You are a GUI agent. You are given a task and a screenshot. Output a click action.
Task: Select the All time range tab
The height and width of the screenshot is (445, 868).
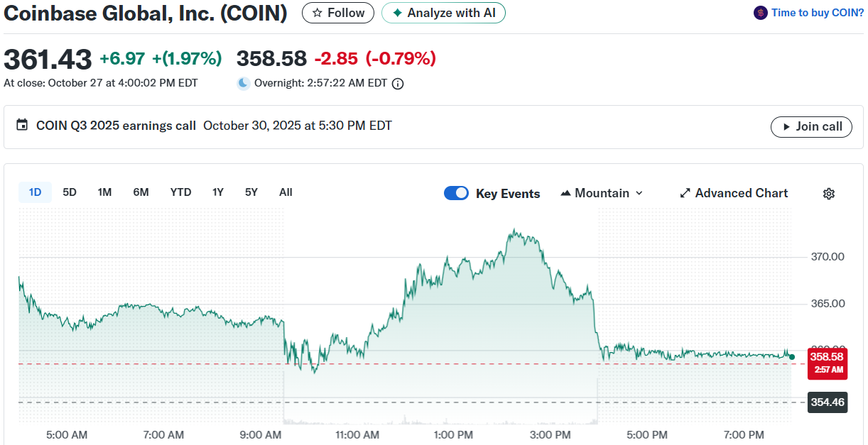pyautogui.click(x=286, y=192)
